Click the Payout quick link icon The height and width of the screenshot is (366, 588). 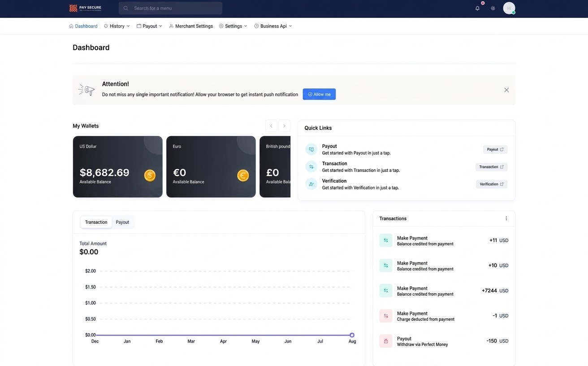[311, 149]
